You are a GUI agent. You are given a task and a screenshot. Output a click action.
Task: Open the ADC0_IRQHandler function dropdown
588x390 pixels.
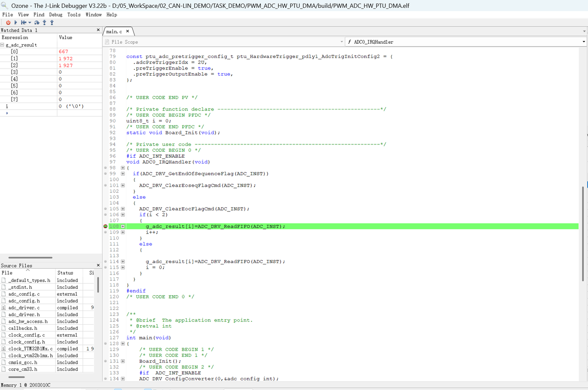[584, 42]
